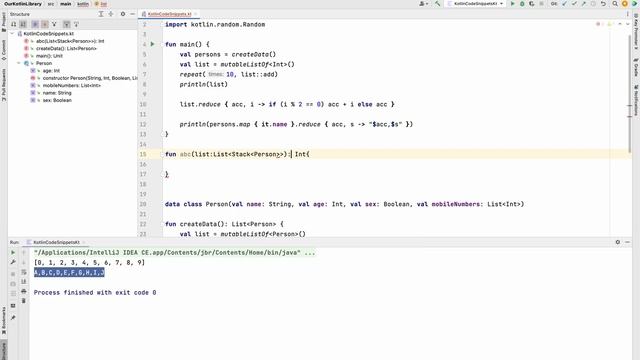
Task: Rerun program with Run panel play icon
Action: 13,252
